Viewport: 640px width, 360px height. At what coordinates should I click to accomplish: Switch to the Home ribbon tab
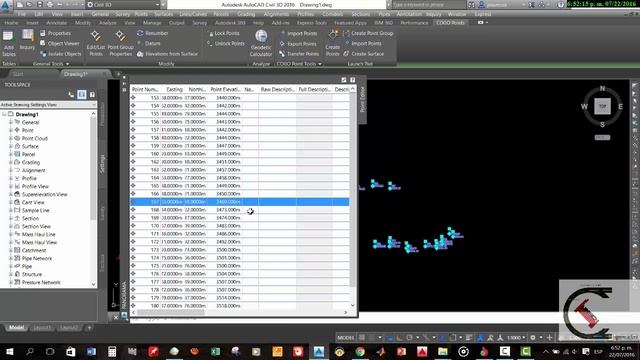(x=11, y=23)
